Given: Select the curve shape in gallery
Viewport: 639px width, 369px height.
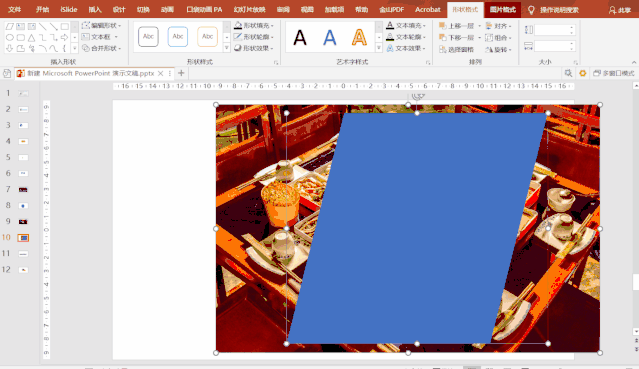Looking at the screenshot, I should (x=53, y=49).
